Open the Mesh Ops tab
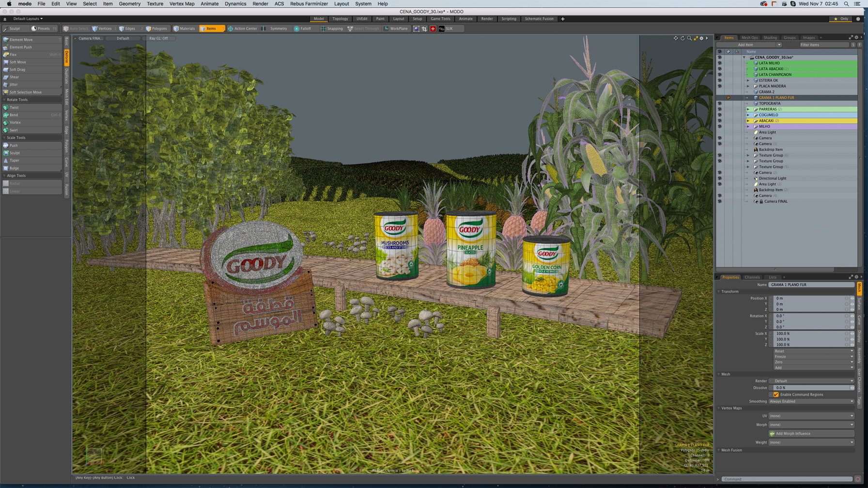868x488 pixels. coord(749,38)
